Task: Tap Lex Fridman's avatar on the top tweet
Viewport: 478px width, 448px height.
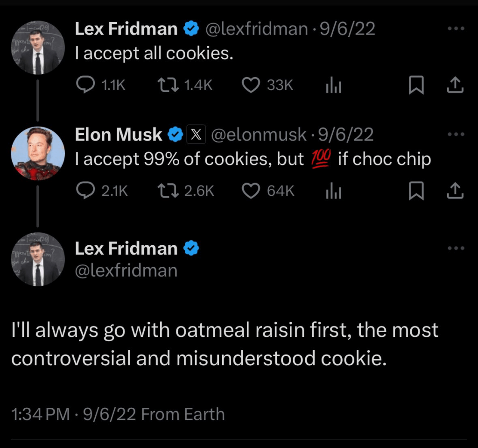Action: [38, 47]
